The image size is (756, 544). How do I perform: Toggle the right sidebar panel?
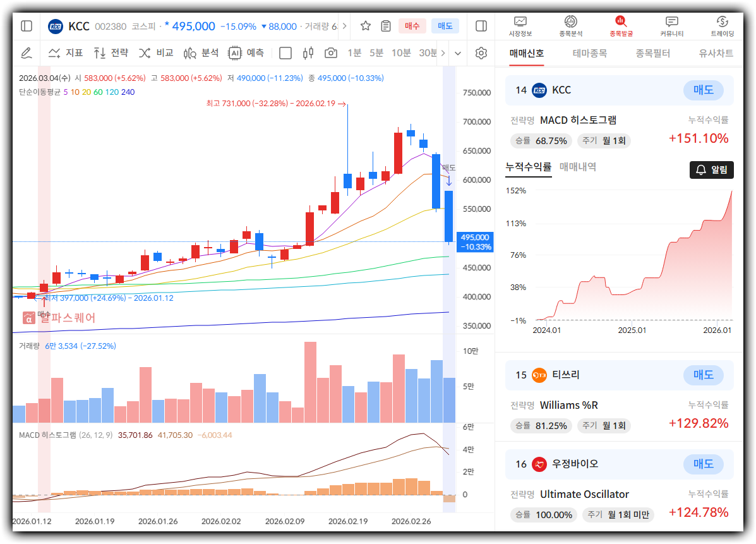point(481,26)
